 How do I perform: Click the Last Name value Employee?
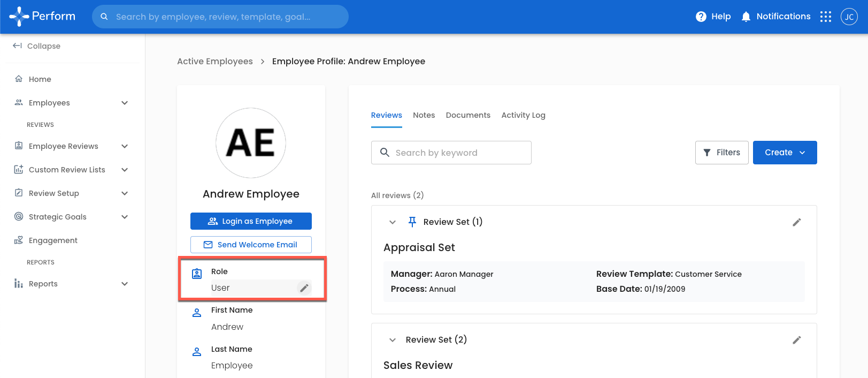(x=232, y=365)
